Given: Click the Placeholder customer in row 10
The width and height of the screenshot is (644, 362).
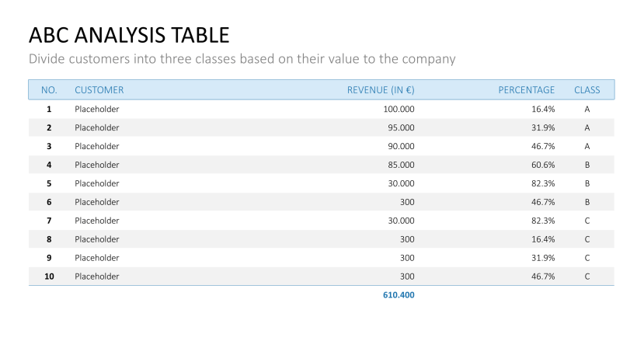Looking at the screenshot, I should 97,277.
